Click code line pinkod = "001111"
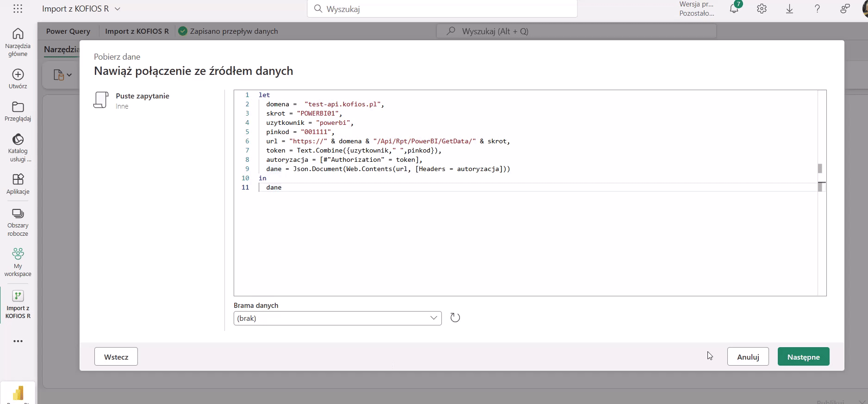The width and height of the screenshot is (868, 404). coord(300,132)
